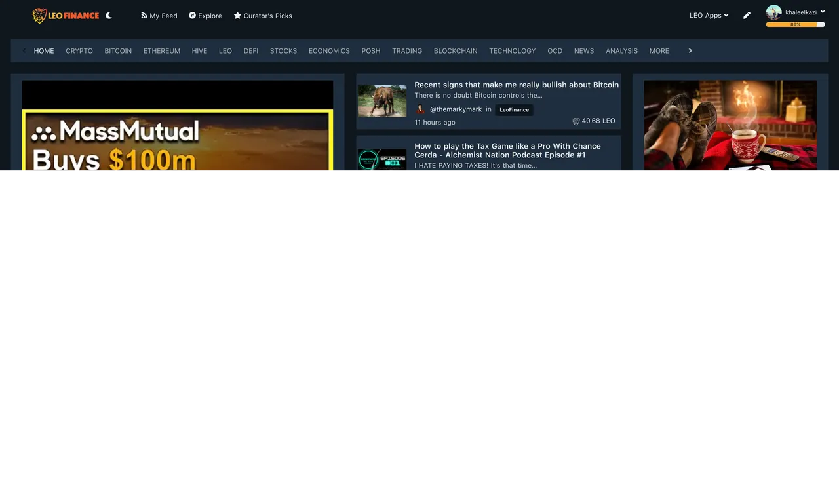Open 'How to play the Tax Game' post

click(507, 151)
